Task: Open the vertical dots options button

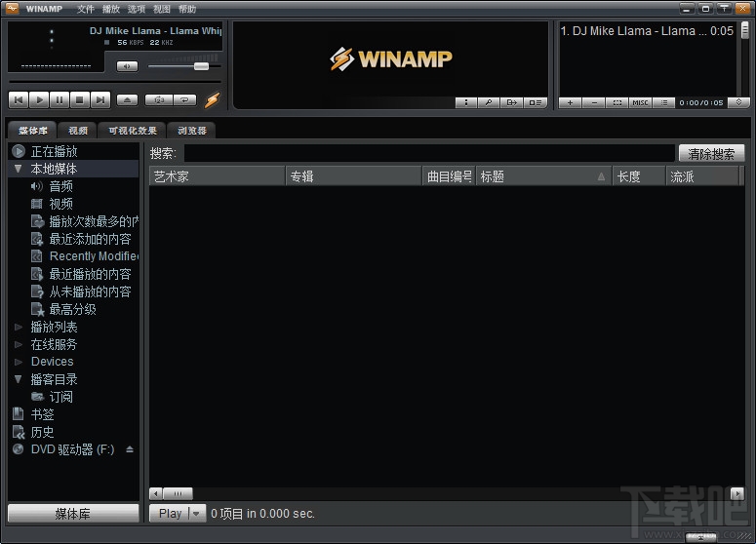Action: pos(465,102)
